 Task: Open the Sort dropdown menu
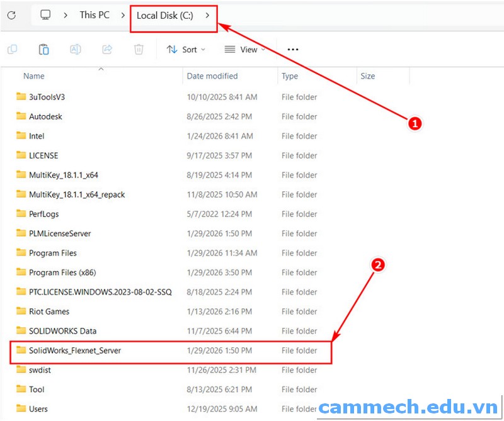[185, 49]
